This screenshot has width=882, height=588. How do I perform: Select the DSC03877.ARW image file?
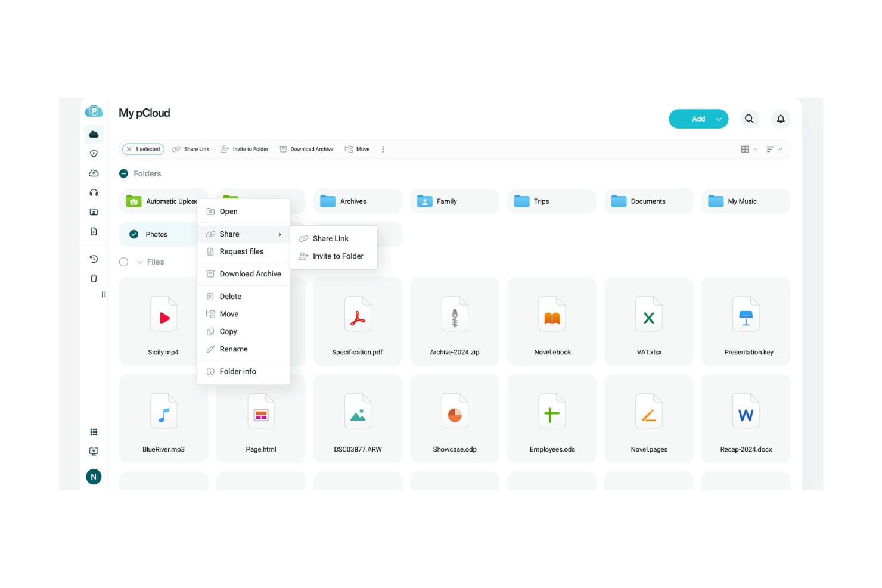tap(358, 419)
